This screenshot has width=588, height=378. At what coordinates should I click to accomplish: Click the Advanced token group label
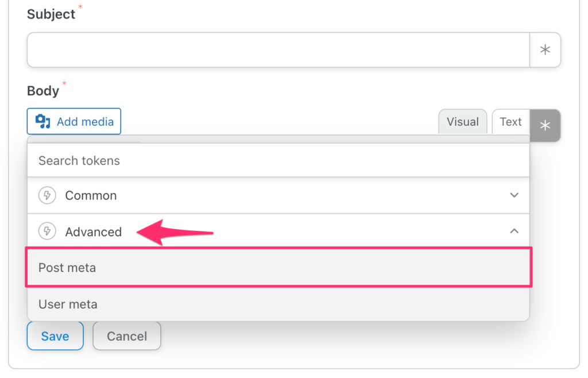pyautogui.click(x=94, y=232)
